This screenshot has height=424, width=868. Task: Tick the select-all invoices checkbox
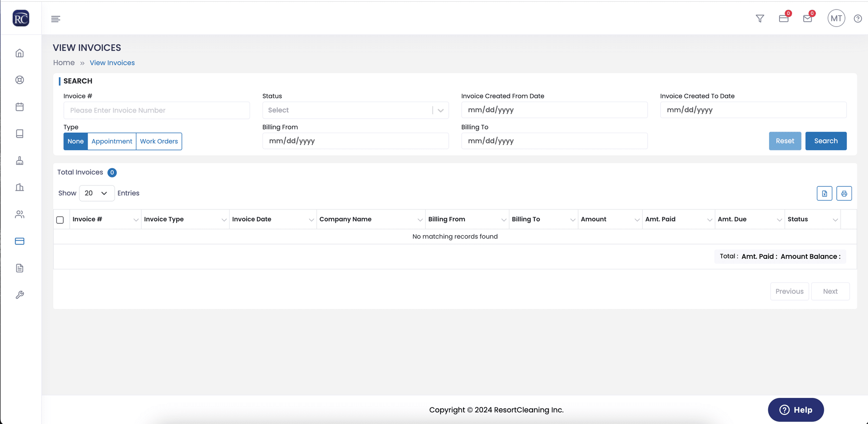(x=60, y=220)
